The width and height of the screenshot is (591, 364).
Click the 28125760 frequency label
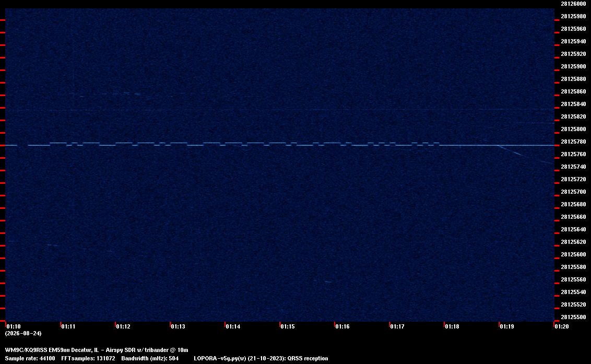pos(573,154)
